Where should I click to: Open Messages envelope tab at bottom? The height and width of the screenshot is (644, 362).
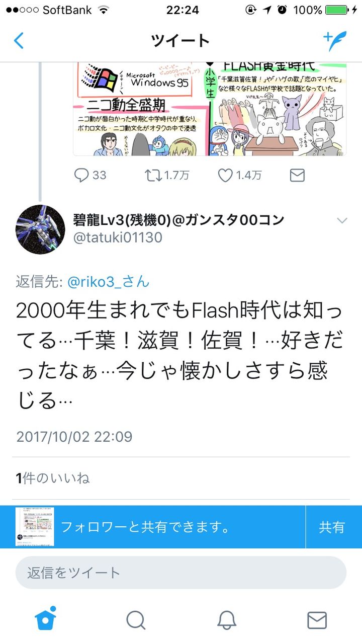click(317, 620)
